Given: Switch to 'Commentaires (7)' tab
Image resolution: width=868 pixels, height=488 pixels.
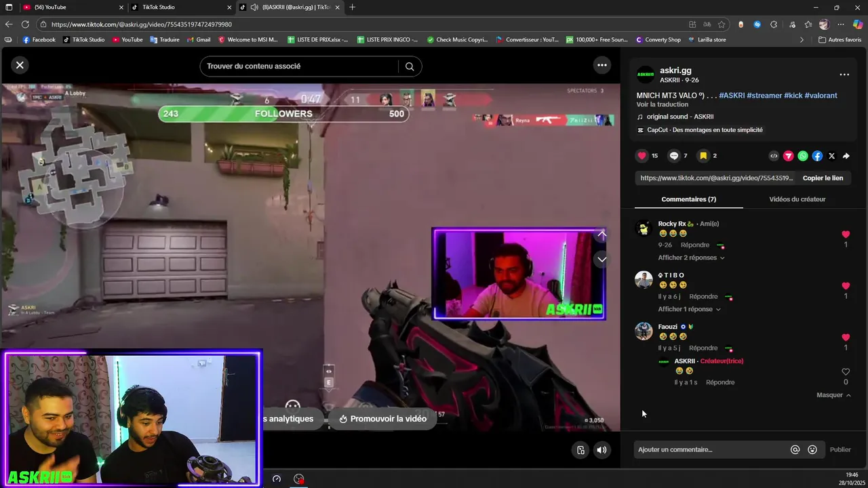Looking at the screenshot, I should (x=688, y=199).
